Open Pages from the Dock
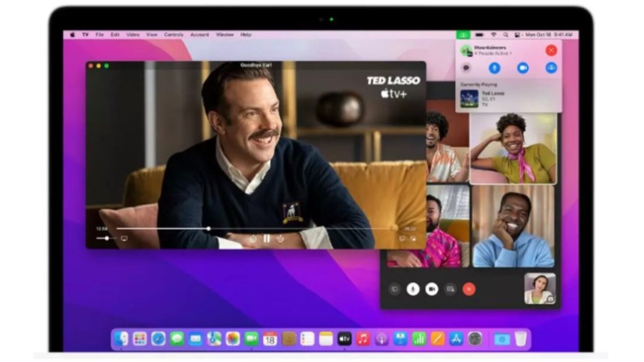This screenshot has height=362, width=644. [x=437, y=339]
